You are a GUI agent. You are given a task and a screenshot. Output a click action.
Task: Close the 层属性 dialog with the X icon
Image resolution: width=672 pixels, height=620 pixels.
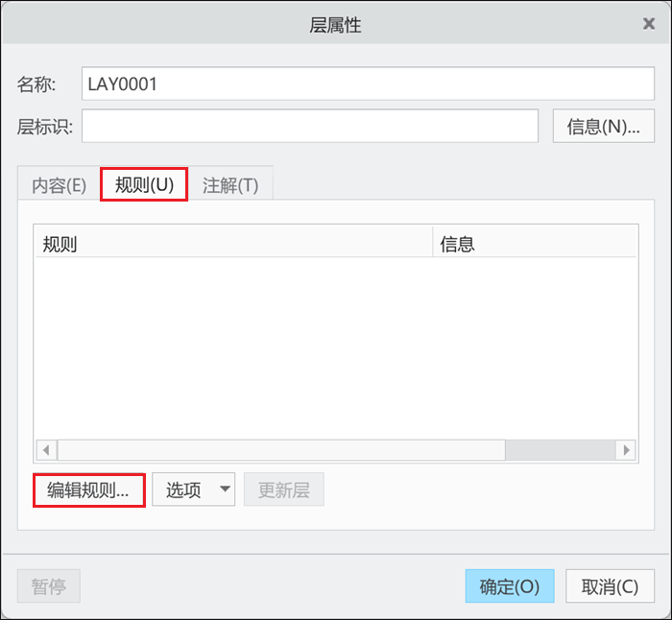[649, 24]
